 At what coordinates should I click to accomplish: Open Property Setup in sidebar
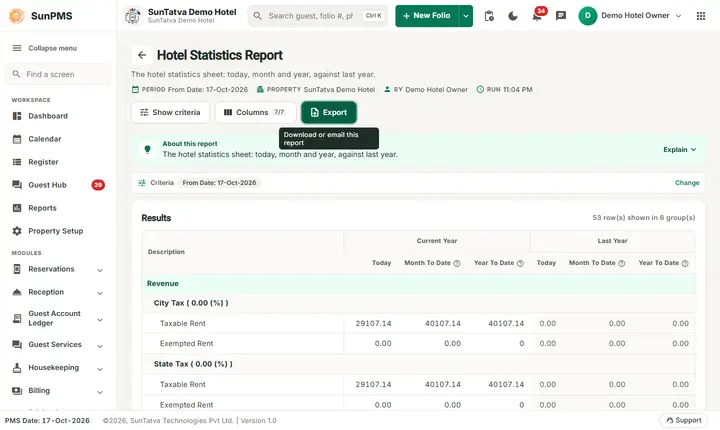click(58, 231)
